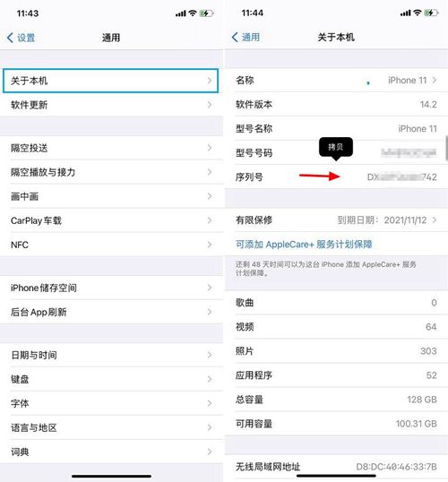The width and height of the screenshot is (448, 482).
Task: Open CarPlay 车载 settings
Action: [111, 220]
